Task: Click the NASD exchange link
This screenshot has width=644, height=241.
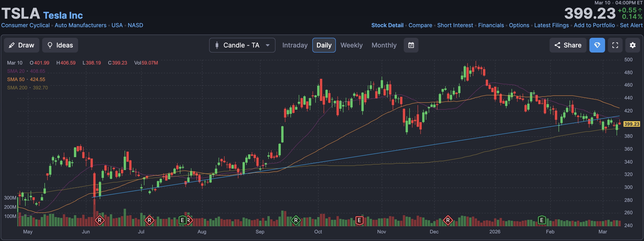Action: pyautogui.click(x=135, y=25)
